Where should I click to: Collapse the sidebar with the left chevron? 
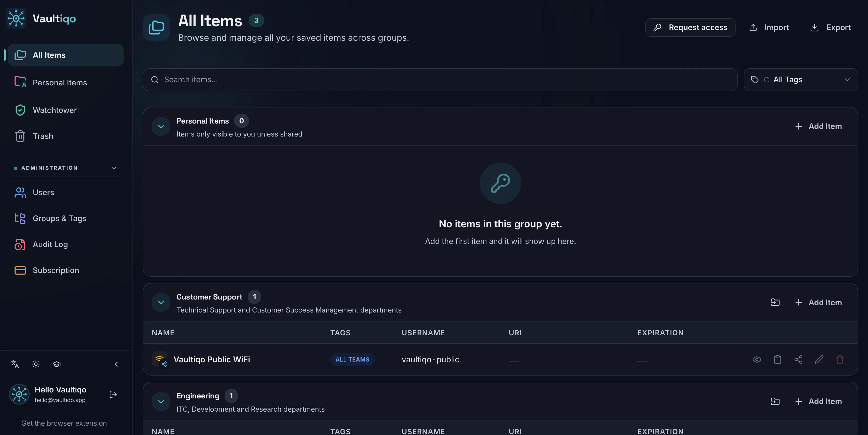click(x=116, y=364)
